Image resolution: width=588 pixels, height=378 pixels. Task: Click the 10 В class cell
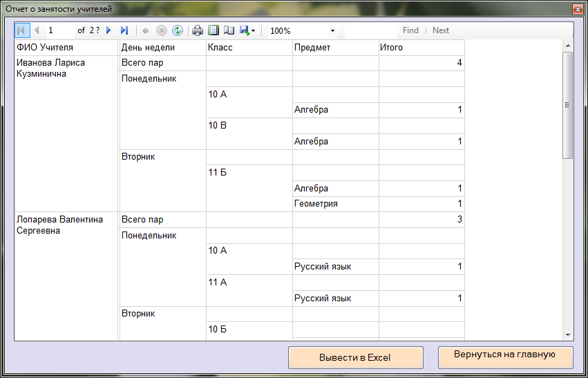pos(249,133)
